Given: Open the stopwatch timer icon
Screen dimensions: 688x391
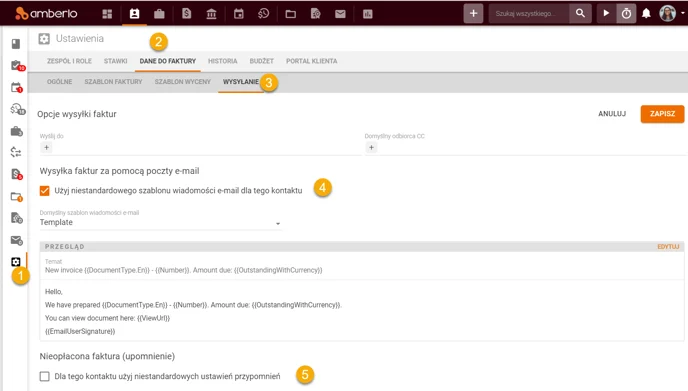Looking at the screenshot, I should [626, 14].
